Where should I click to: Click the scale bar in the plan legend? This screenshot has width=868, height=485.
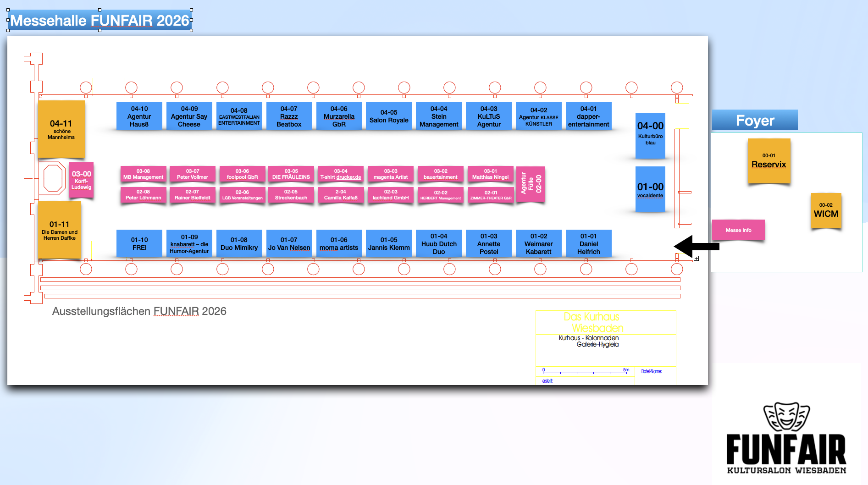(x=585, y=372)
